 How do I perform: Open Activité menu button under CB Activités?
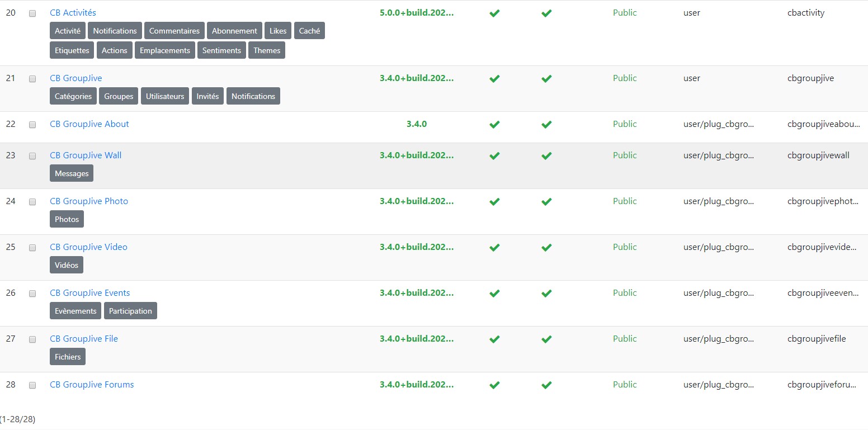tap(68, 31)
